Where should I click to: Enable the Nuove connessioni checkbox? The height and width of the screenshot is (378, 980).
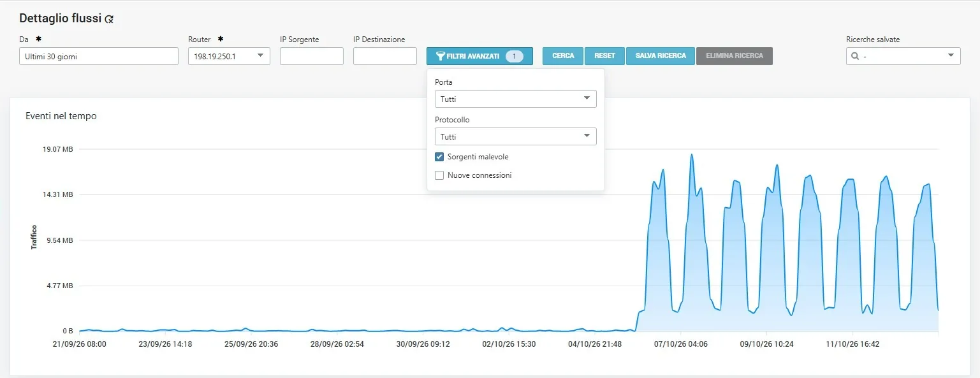[439, 175]
